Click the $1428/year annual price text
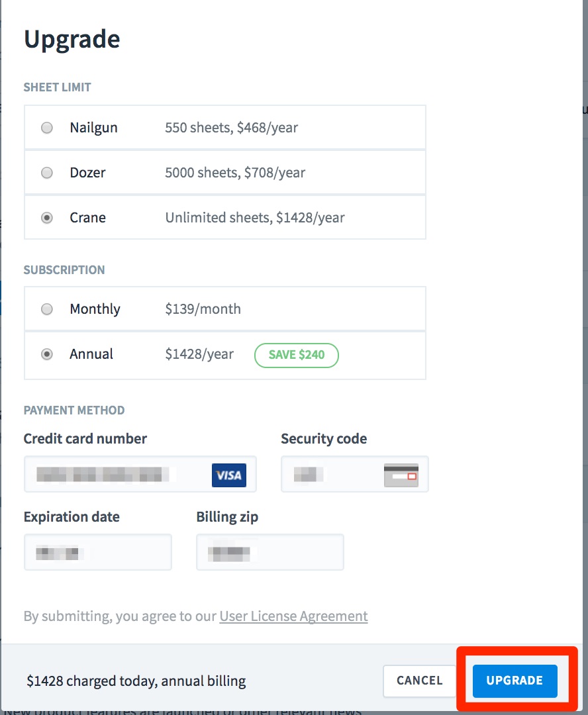 [199, 354]
